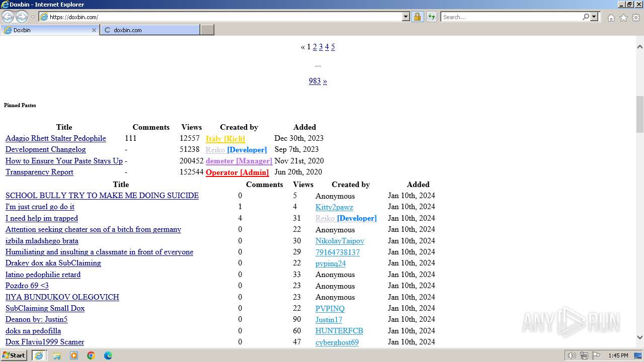Open How to Ensure Your Paste Stays Up

pos(64,161)
